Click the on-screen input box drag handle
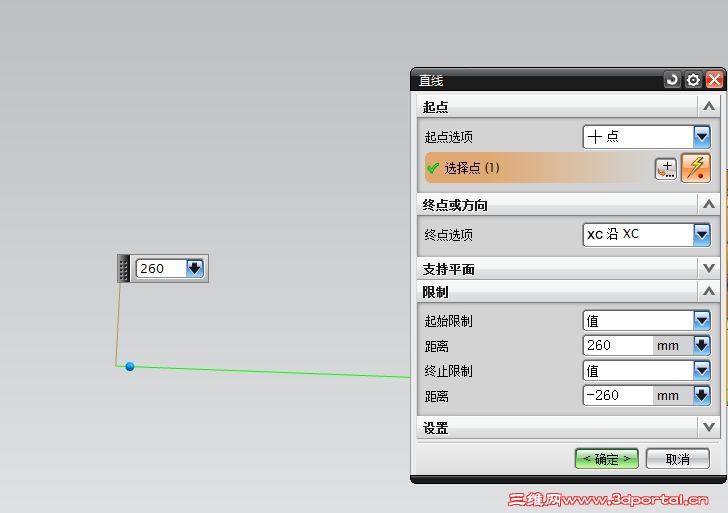This screenshot has height=513, width=728. tap(123, 268)
